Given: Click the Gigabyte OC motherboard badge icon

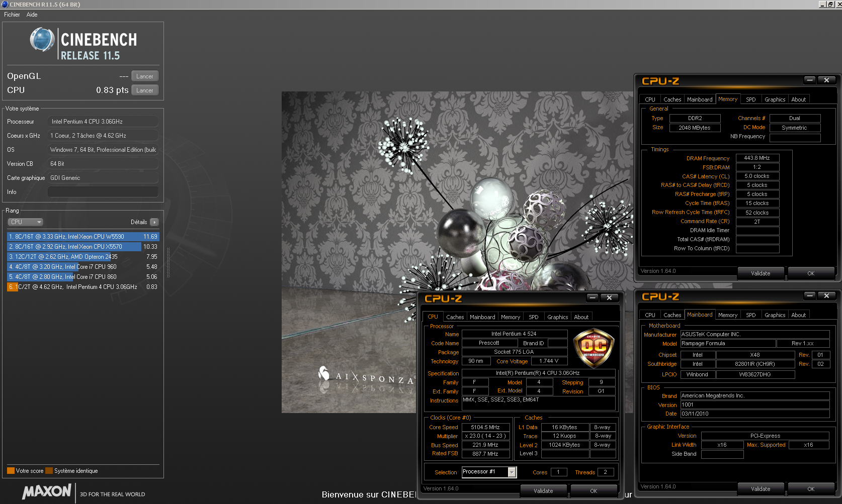Looking at the screenshot, I should pos(594,348).
